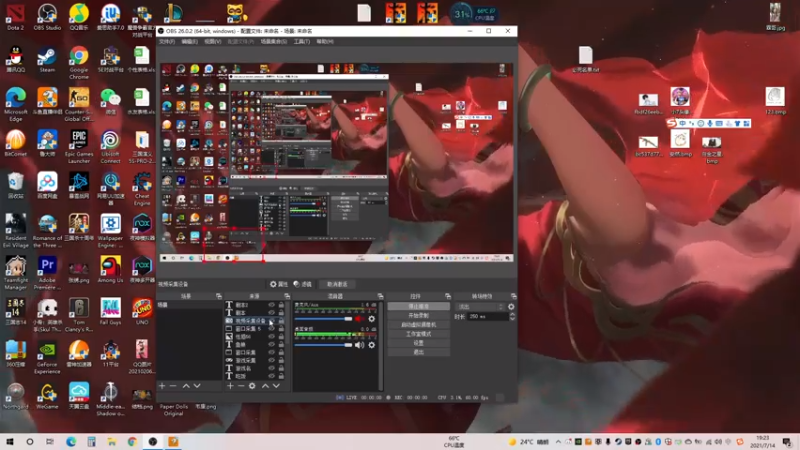Undock the 来源 panel with its float icon
The width and height of the screenshot is (800, 450).
pos(287,296)
